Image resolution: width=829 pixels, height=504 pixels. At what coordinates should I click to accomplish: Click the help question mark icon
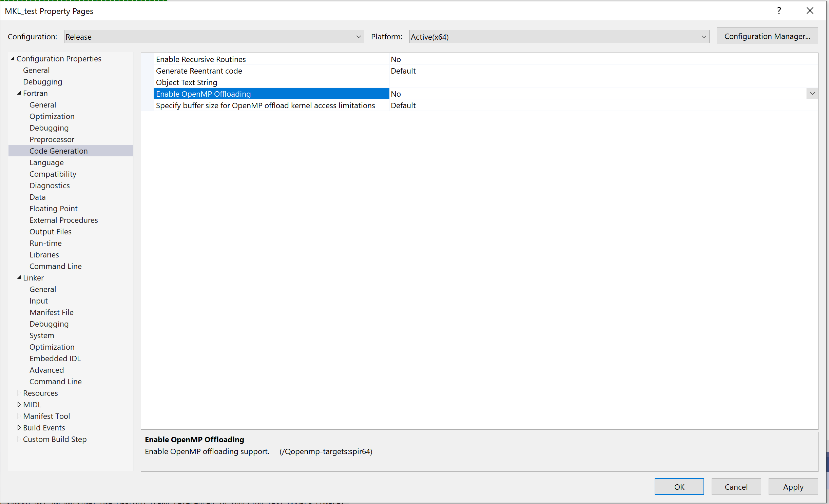pyautogui.click(x=779, y=11)
